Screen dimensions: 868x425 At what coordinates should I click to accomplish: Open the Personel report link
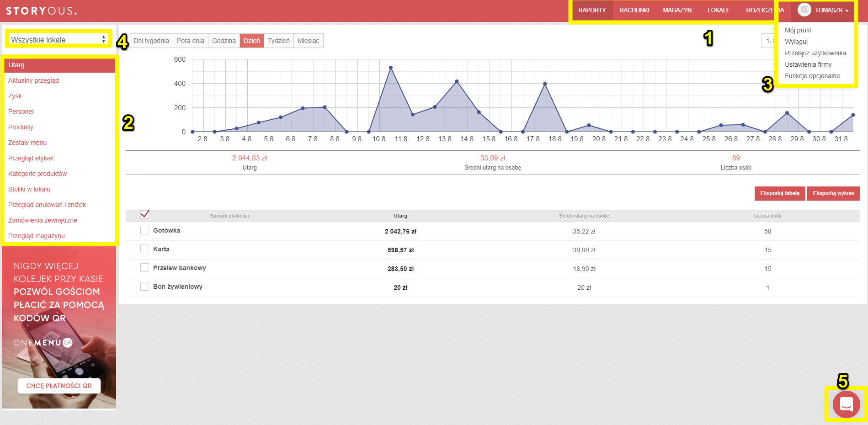[21, 112]
